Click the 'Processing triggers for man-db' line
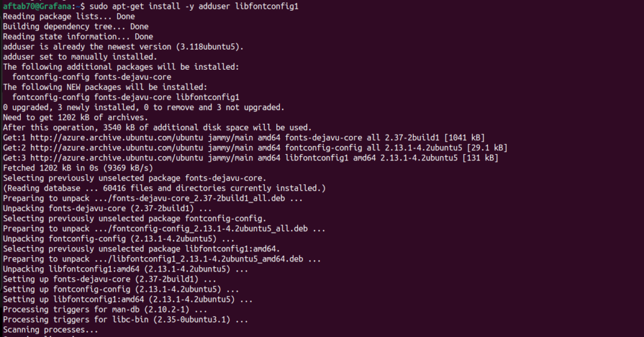Viewport: 644px width, 337px height. [x=105, y=309]
